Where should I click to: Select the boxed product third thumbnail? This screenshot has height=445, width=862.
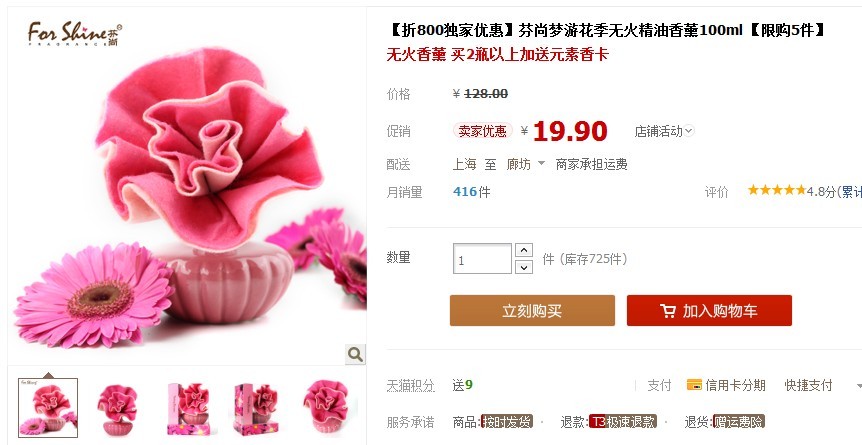point(187,408)
